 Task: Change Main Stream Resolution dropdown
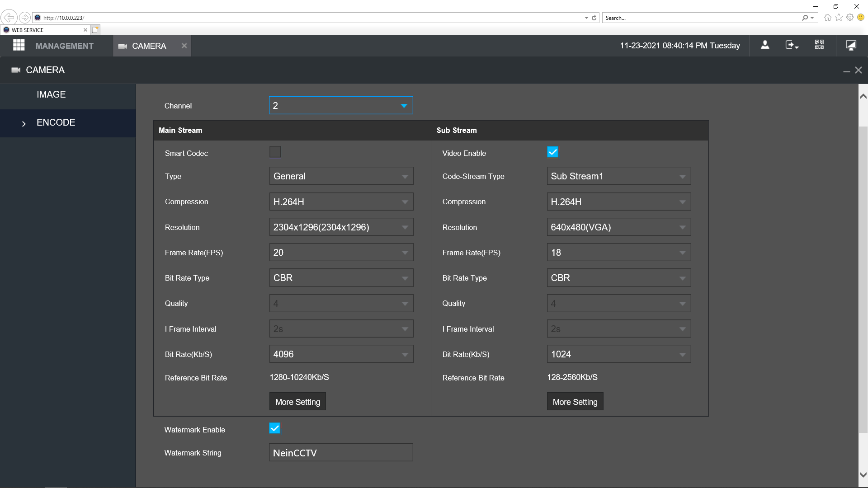coord(341,227)
